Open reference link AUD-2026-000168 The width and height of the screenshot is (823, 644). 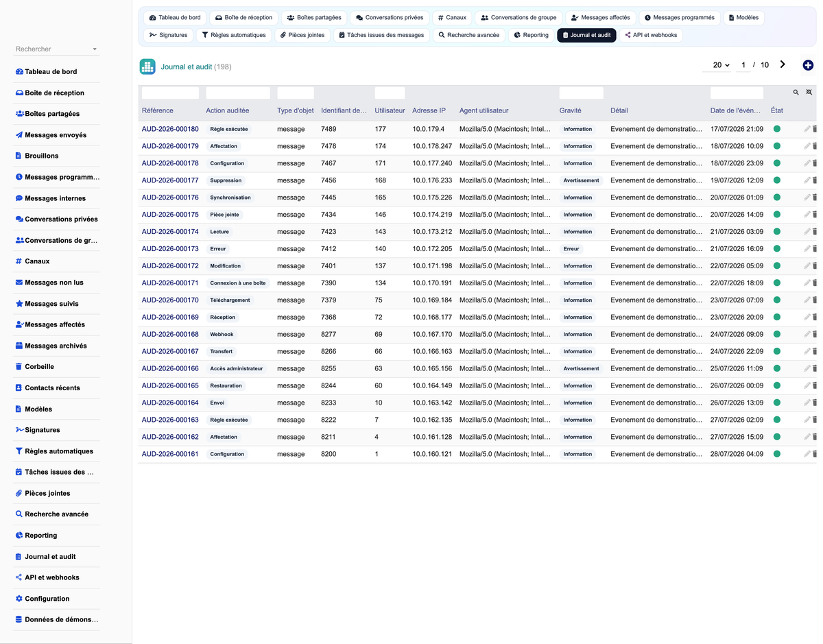[170, 335]
